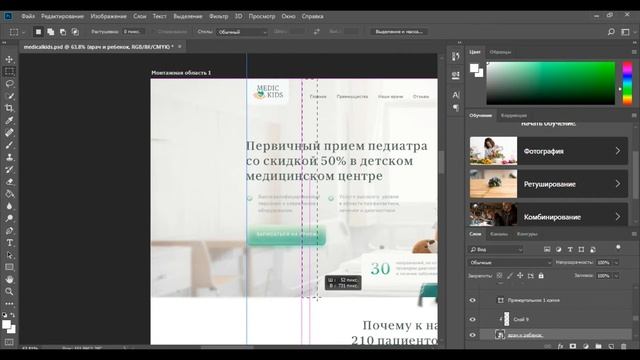Toggle visibility of Слой 9 layer
Viewport: 640px width, 360px height.
(x=473, y=319)
